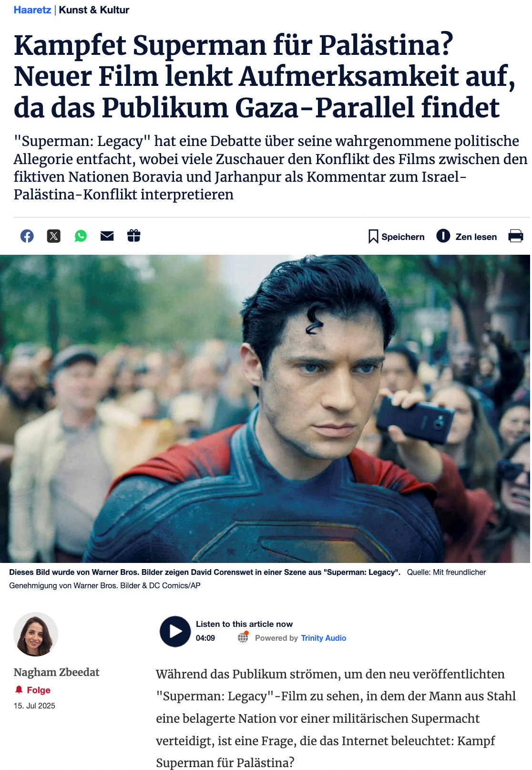Click the gift article icon
The width and height of the screenshot is (532, 770).
[134, 236]
